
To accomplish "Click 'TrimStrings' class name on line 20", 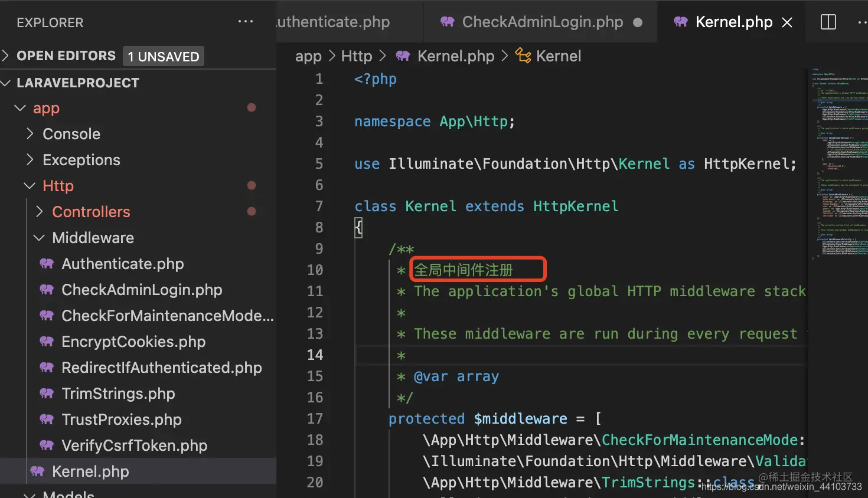I will (x=648, y=482).
